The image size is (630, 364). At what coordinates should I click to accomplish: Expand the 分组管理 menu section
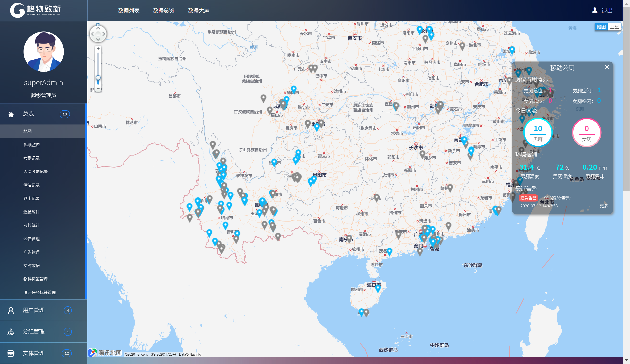tap(34, 332)
